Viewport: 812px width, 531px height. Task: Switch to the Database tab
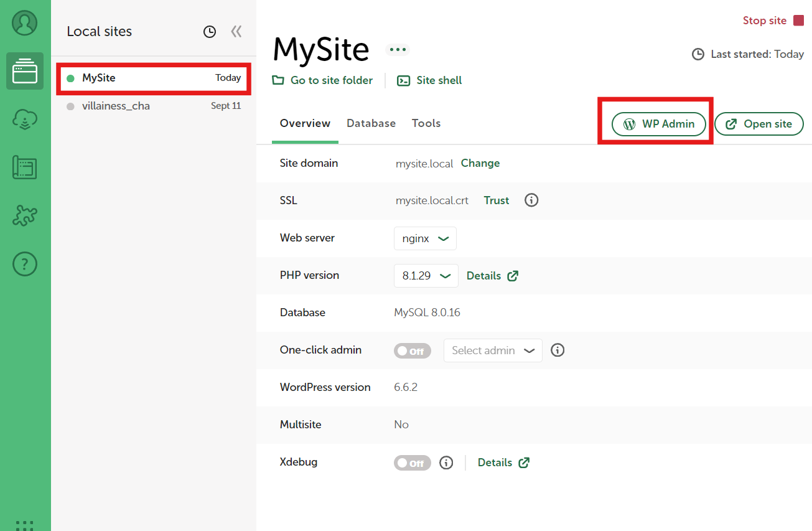371,123
